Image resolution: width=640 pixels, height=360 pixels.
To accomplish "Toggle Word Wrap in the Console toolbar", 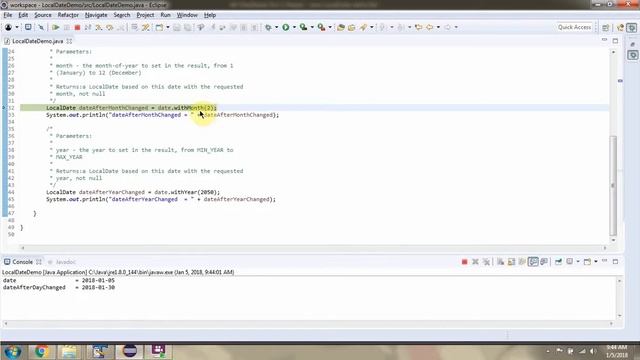I will 522,262.
